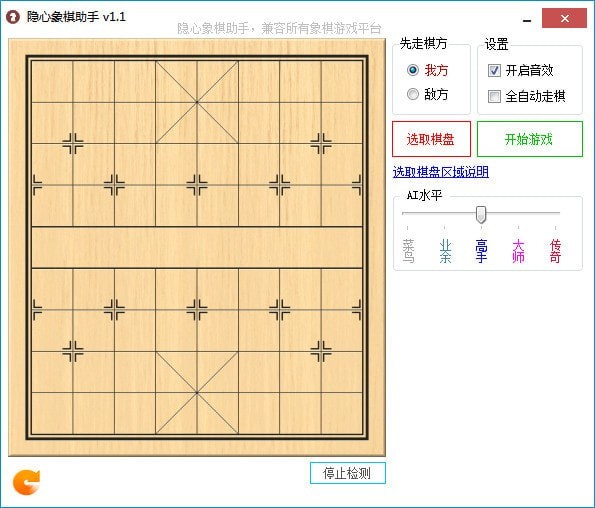Set AI level to 菜鸟
Image resolution: width=595 pixels, height=508 pixels.
408,251
